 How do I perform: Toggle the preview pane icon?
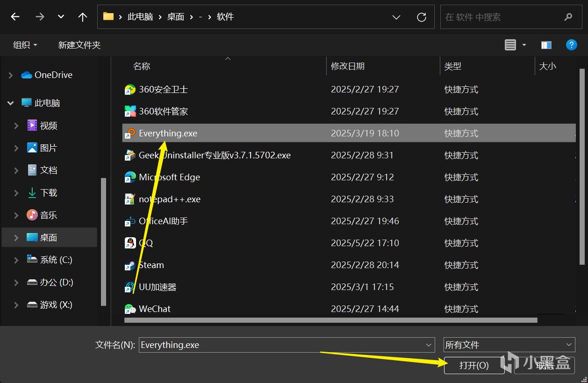point(546,45)
